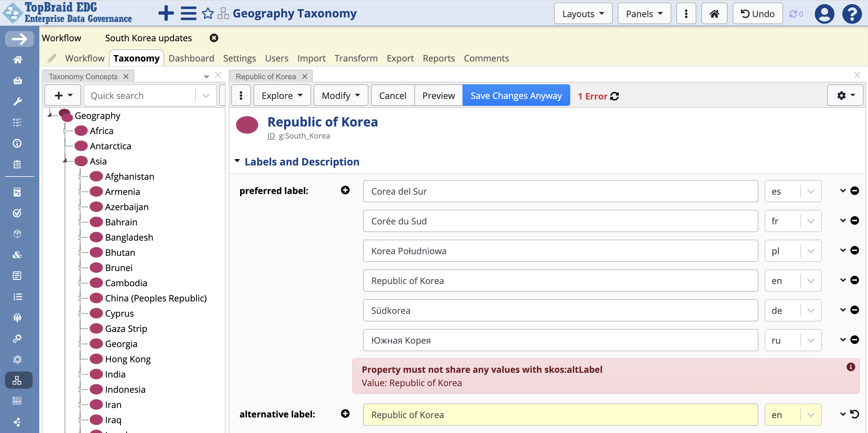The image size is (868, 433).
Task: Collapse the Labels and Description section
Action: (237, 161)
